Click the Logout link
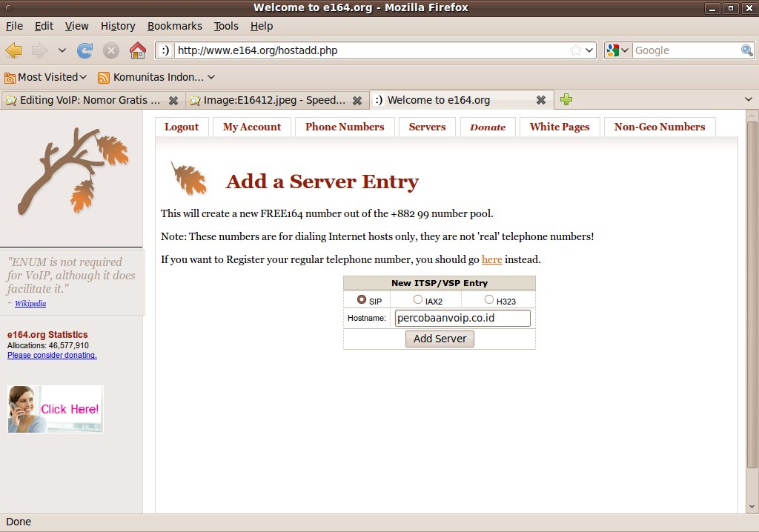 (182, 127)
